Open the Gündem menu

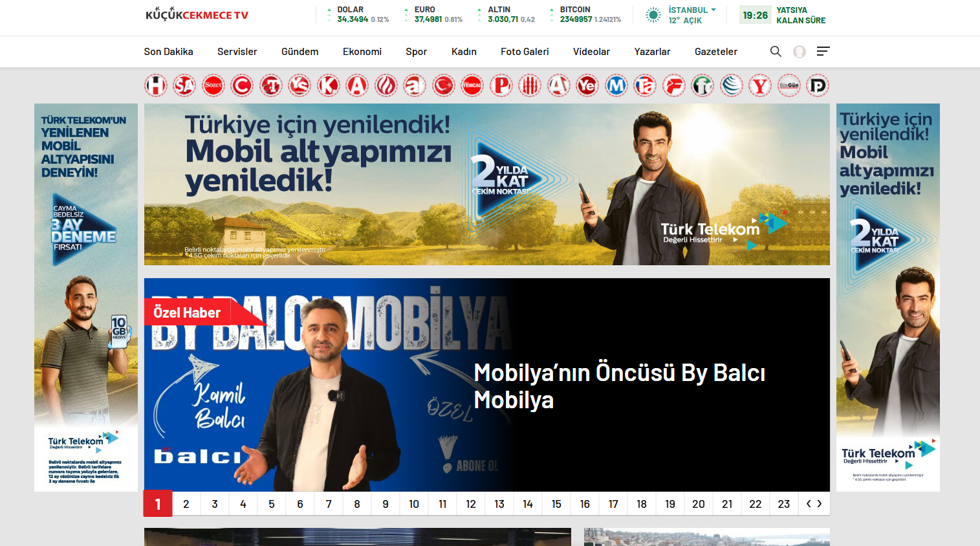point(300,52)
